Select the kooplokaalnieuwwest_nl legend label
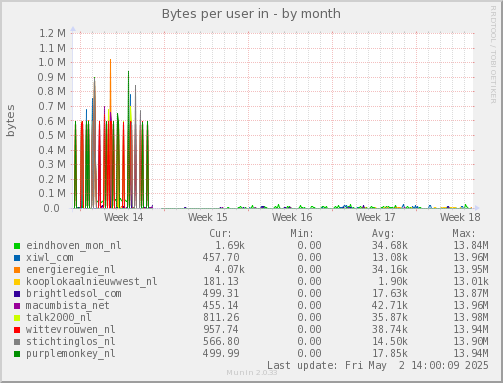The width and height of the screenshot is (503, 383). pyautogui.click(x=92, y=282)
